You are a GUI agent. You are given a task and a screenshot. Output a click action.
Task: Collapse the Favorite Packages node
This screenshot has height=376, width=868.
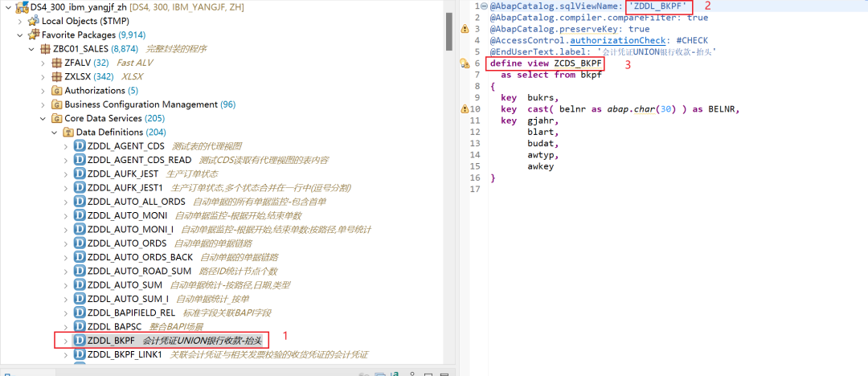20,35
